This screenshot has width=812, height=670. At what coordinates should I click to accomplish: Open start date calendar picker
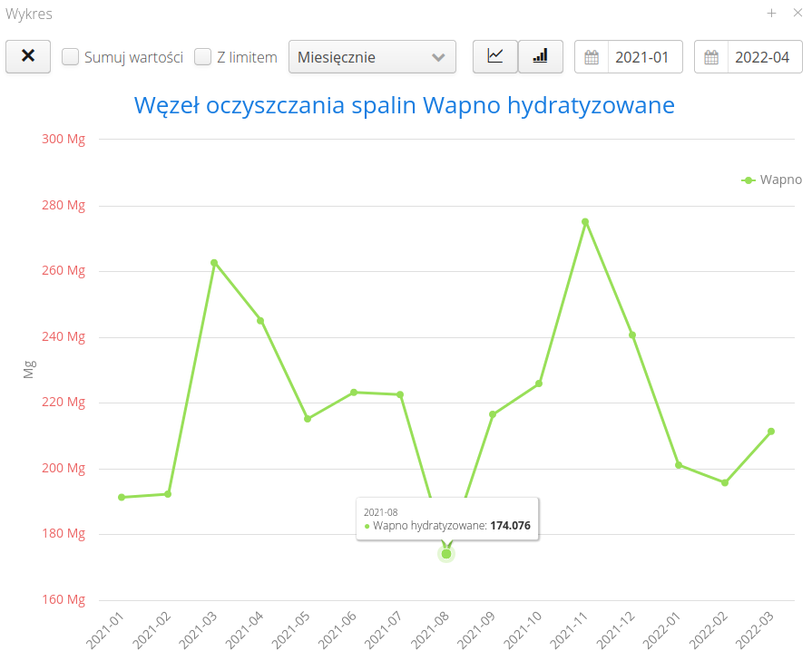tap(592, 57)
